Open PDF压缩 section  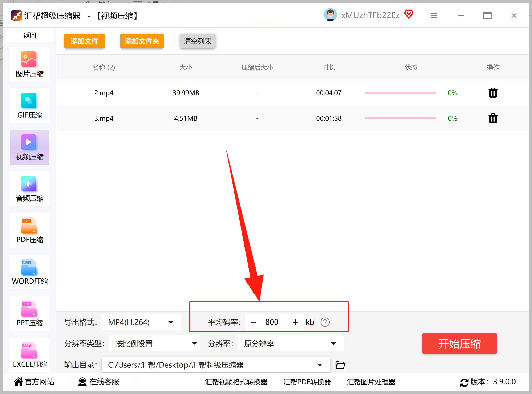pos(30,231)
